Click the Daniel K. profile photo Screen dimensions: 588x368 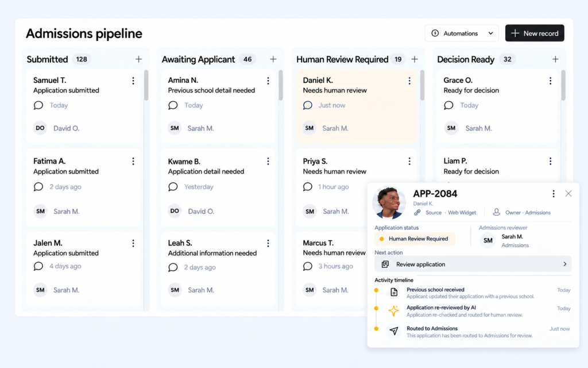pyautogui.click(x=389, y=203)
